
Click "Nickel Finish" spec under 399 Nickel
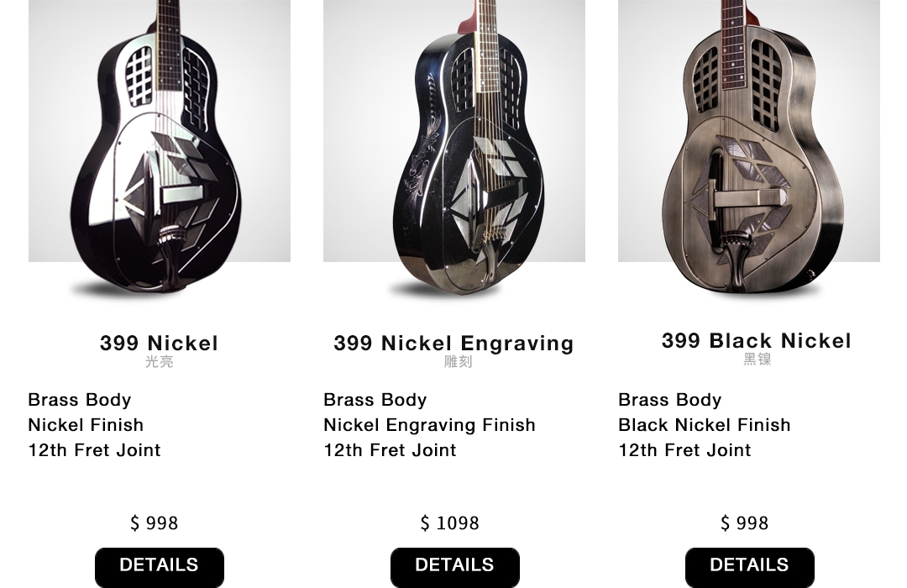86,425
